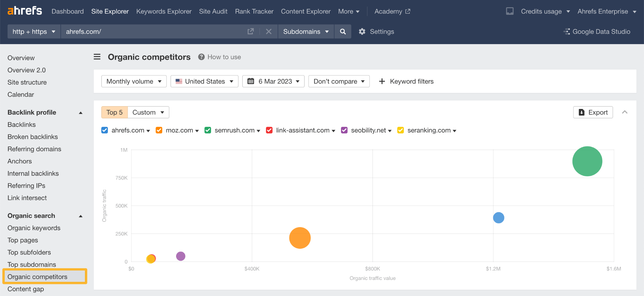Click the 'How to use' help icon

point(201,57)
